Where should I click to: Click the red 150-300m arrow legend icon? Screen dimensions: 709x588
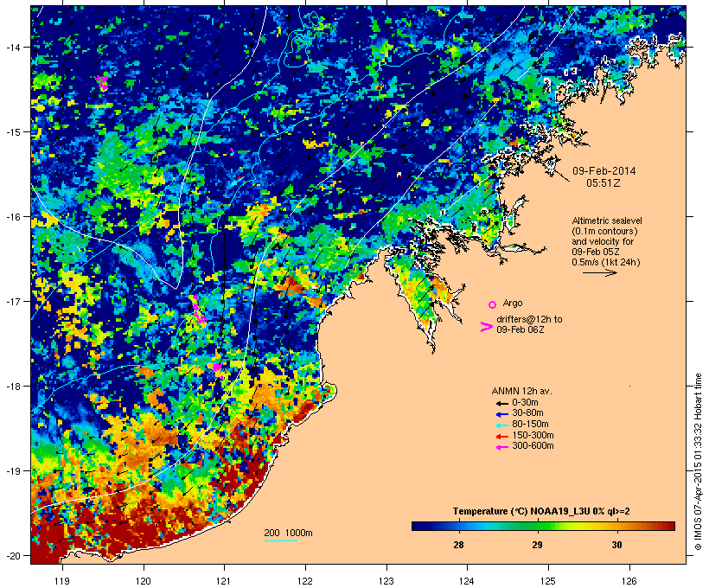(x=501, y=437)
